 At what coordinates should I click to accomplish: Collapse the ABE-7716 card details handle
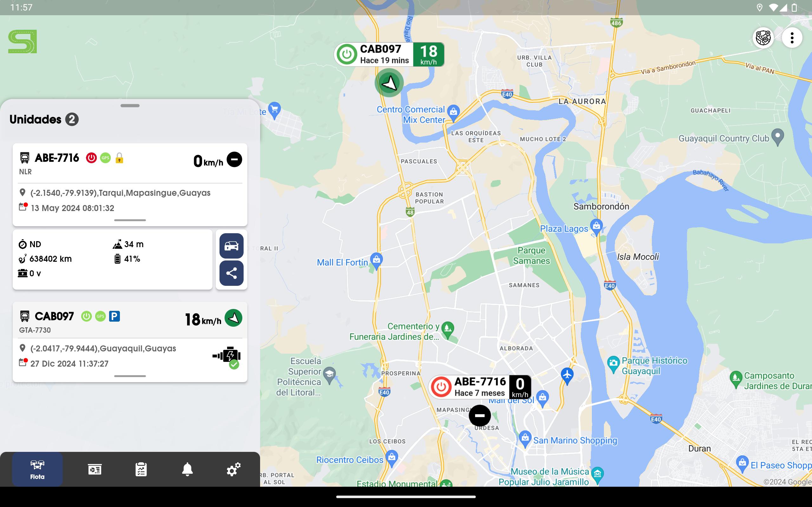point(130,220)
